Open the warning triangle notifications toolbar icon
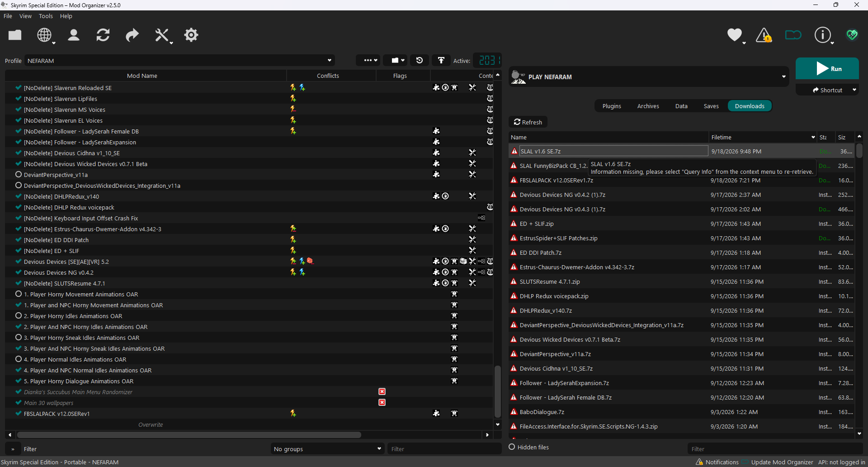 764,35
